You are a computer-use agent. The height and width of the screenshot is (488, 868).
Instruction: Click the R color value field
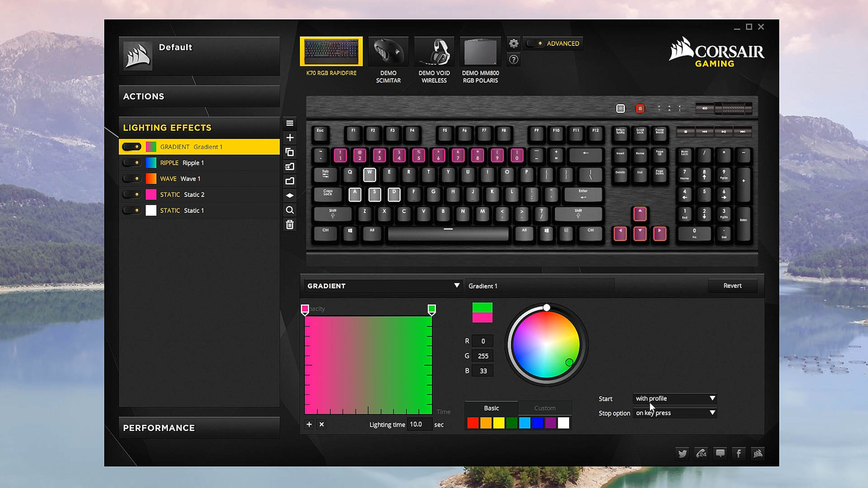point(482,341)
